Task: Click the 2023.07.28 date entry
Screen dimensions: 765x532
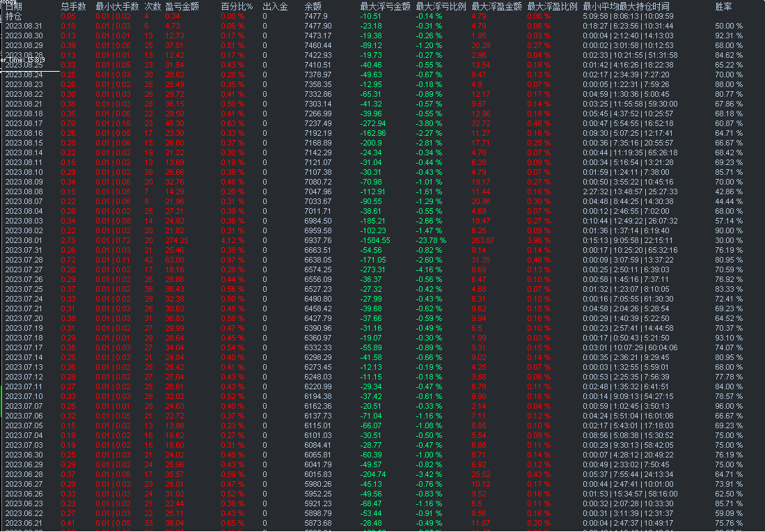Action: [x=24, y=260]
